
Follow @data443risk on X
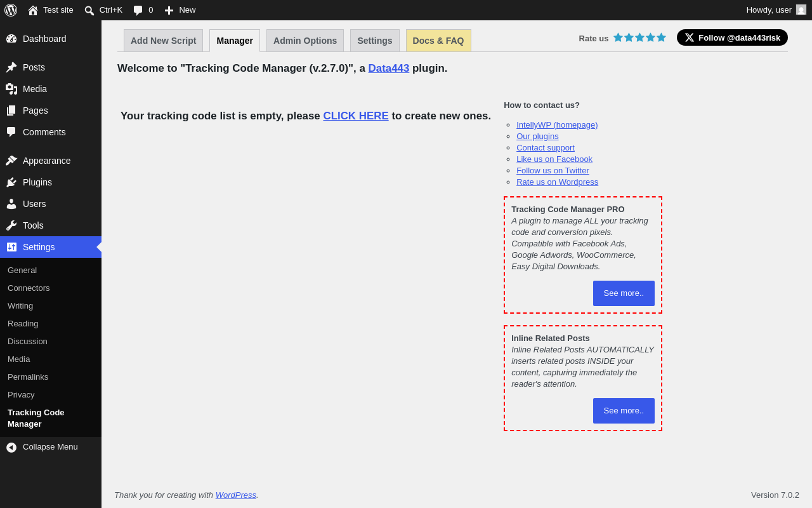click(732, 37)
